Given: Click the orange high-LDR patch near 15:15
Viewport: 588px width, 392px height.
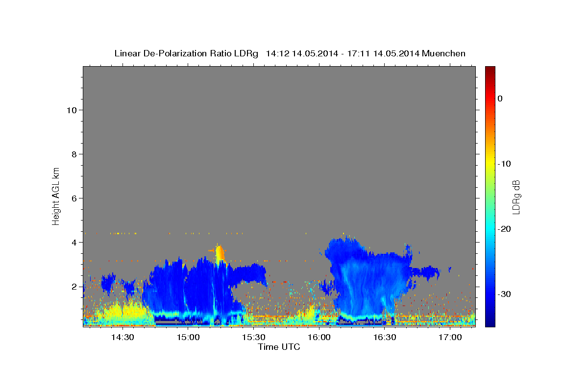Looking at the screenshot, I should coord(220,253).
